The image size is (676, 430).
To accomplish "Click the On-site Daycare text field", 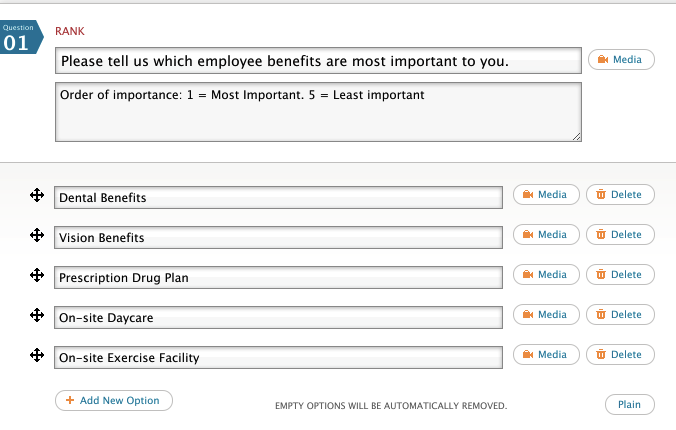I will (278, 318).
